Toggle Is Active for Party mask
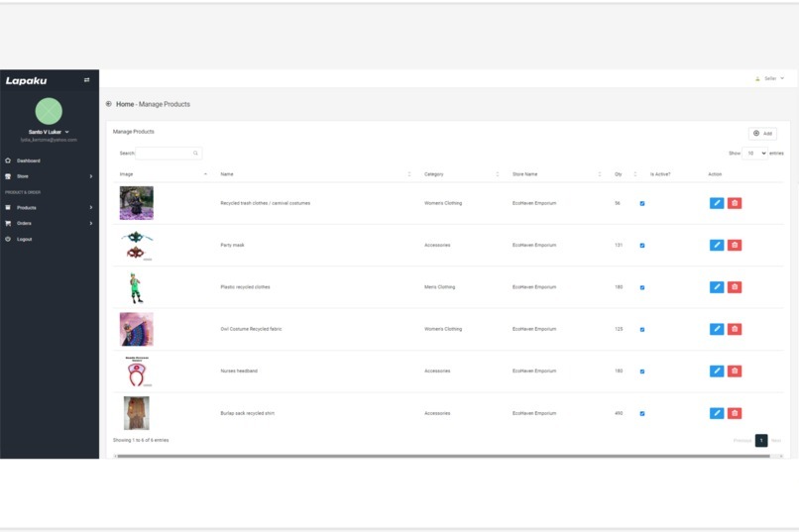 point(642,246)
